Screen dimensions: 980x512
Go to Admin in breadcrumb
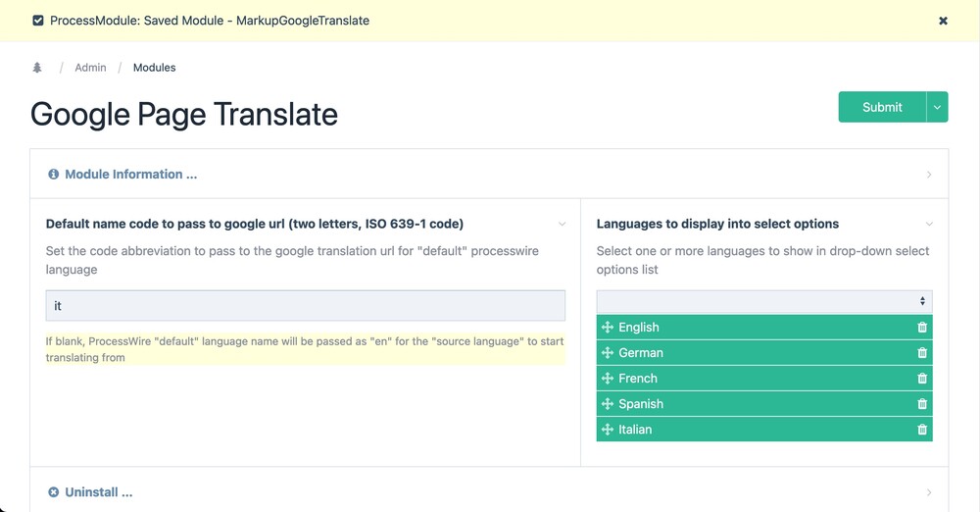[x=90, y=68]
